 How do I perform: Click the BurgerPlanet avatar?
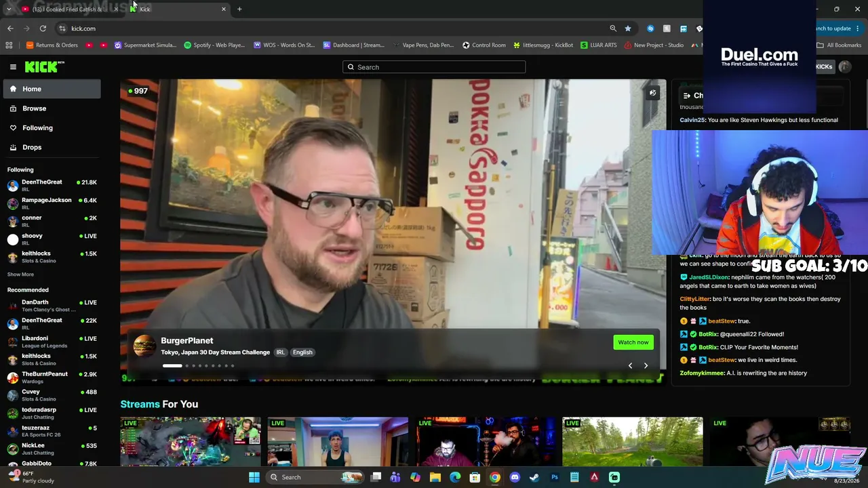click(144, 346)
